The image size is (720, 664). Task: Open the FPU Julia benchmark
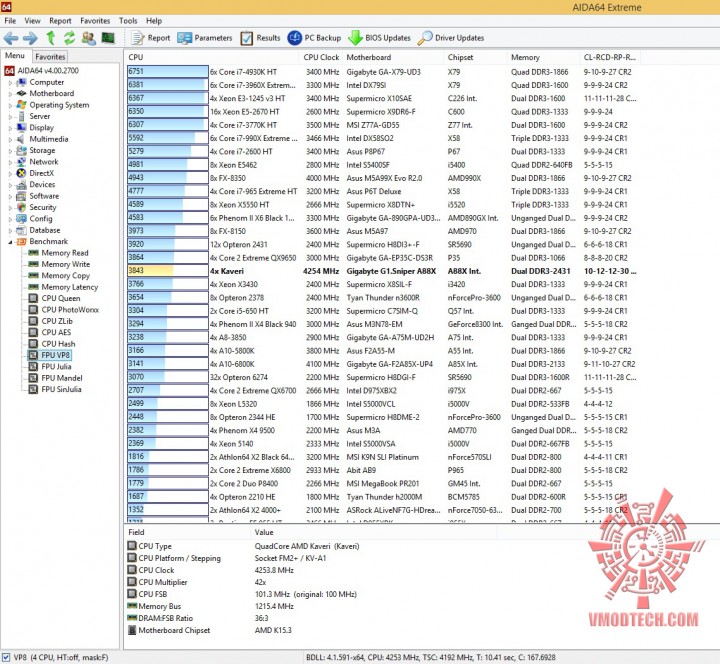pos(56,366)
